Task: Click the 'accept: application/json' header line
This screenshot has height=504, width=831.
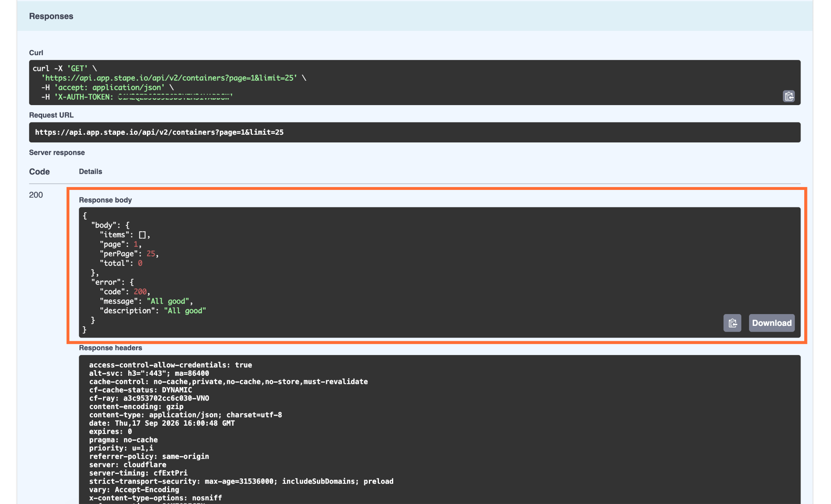Action: (107, 87)
